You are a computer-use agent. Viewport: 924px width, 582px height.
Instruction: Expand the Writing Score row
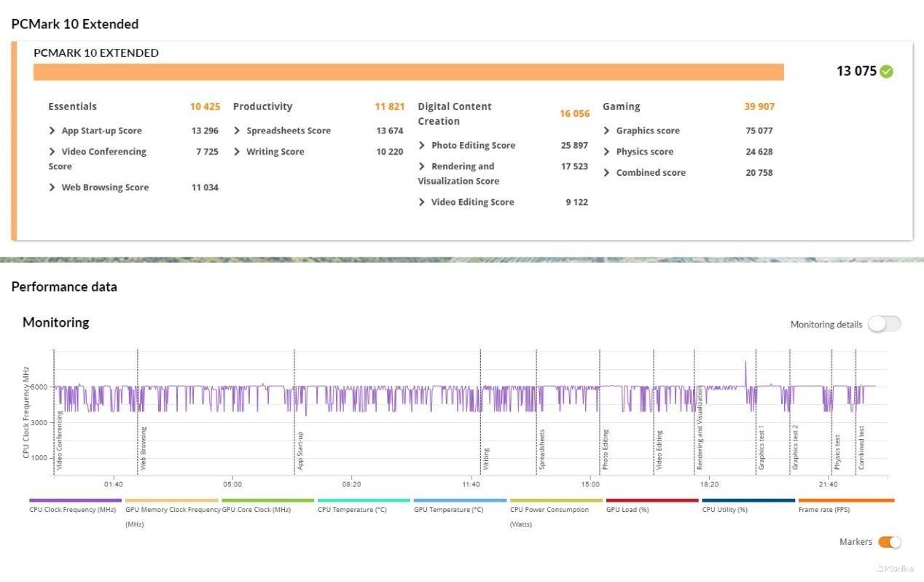(x=238, y=152)
